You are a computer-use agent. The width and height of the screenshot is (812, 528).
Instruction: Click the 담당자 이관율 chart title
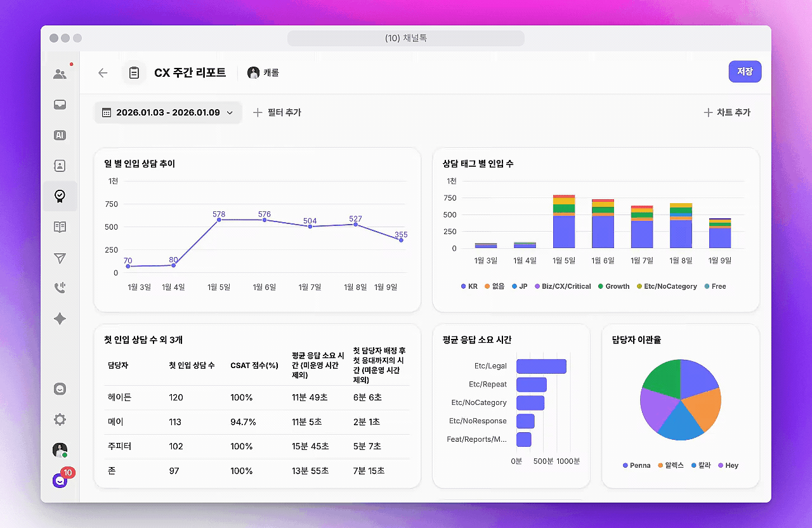(637, 340)
